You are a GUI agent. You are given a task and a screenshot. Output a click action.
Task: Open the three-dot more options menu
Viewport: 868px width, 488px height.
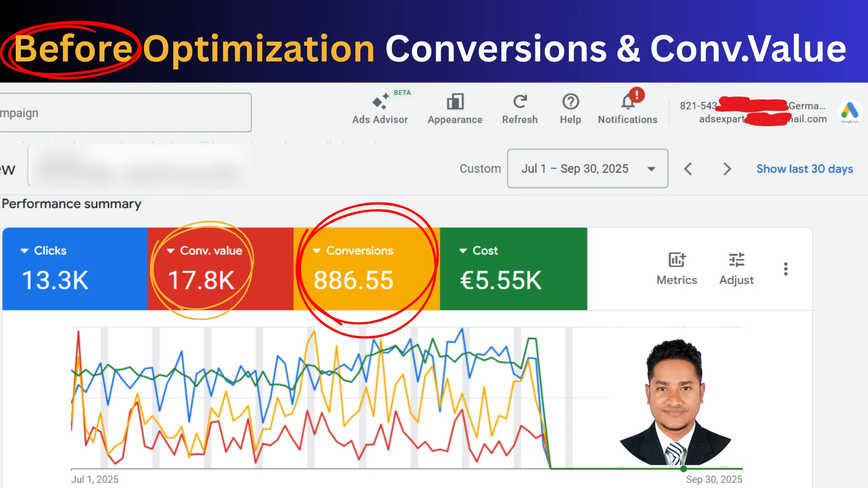click(x=786, y=269)
